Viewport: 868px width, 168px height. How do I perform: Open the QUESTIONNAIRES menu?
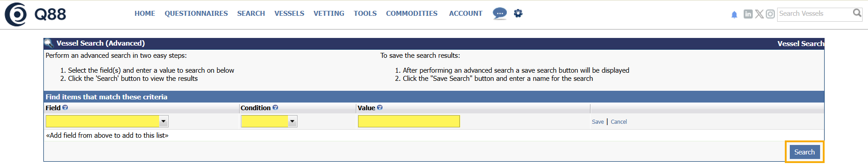click(196, 14)
